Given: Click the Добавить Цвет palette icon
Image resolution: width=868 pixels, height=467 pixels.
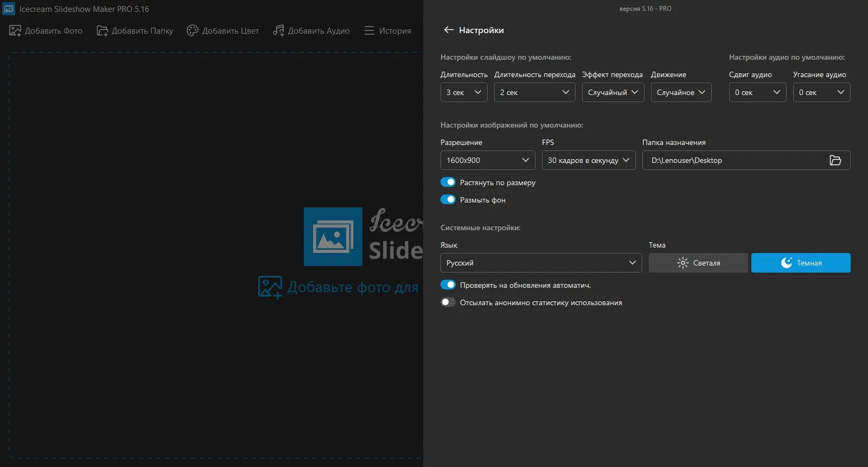Looking at the screenshot, I should coord(193,30).
